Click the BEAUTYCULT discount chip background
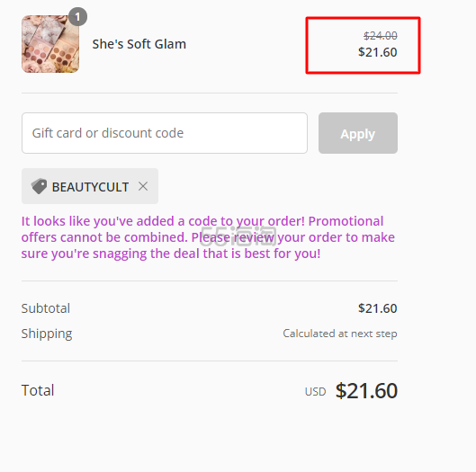The height and width of the screenshot is (472, 476). click(90, 186)
